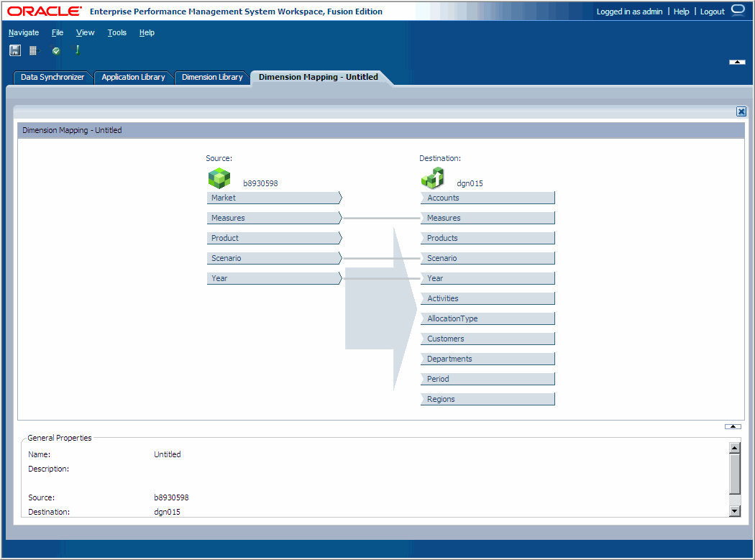Click the Destination value dgn015 in properties

tap(167, 513)
